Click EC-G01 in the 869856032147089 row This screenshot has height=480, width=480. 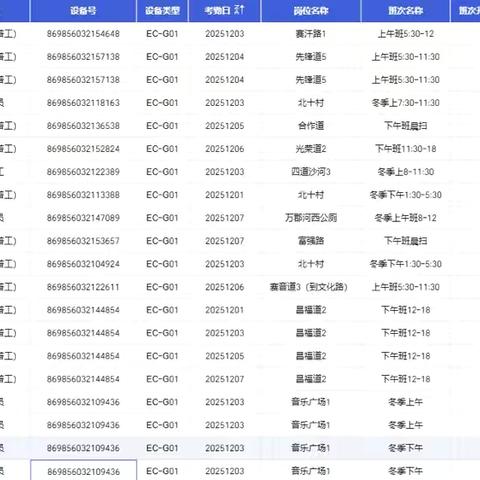pos(162,218)
